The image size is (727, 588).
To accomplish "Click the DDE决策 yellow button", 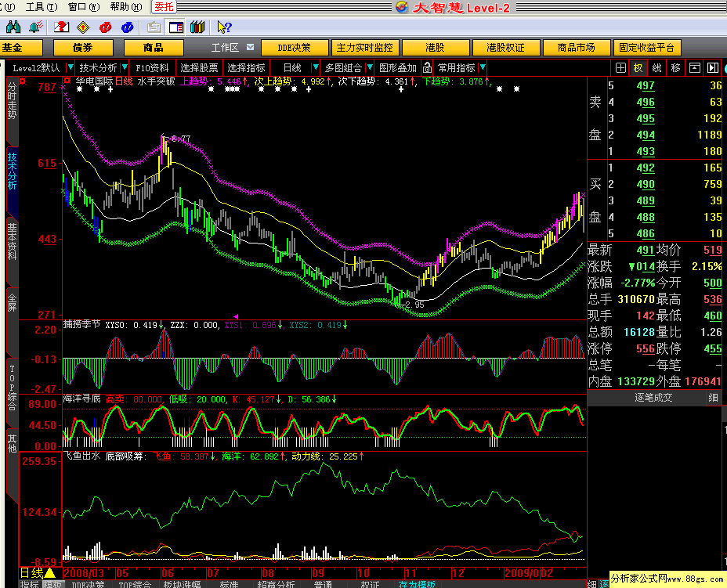I will (294, 48).
